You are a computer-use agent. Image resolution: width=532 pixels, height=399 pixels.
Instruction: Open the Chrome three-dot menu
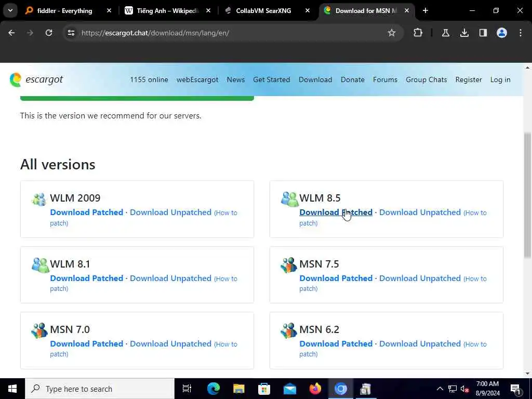pos(520,33)
